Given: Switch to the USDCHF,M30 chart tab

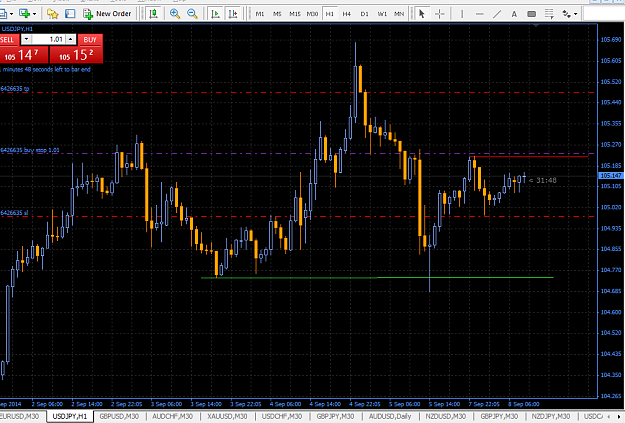Looking at the screenshot, I should click(x=282, y=416).
